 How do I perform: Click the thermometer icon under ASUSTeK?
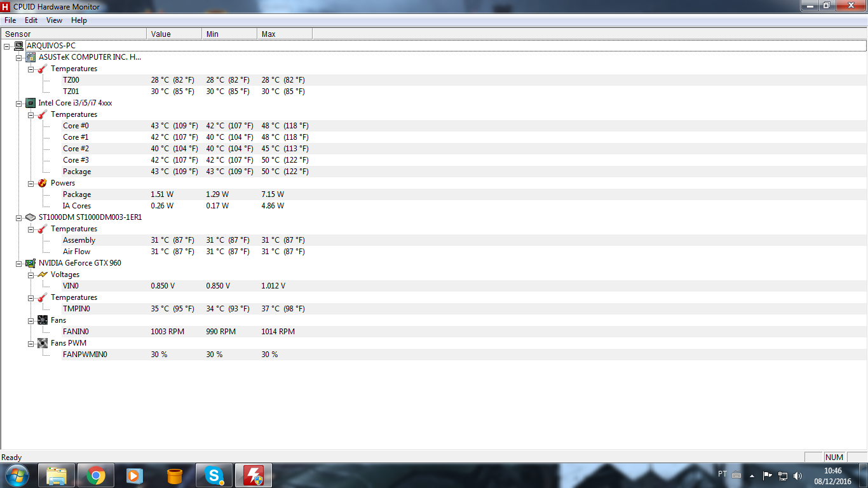tap(43, 69)
